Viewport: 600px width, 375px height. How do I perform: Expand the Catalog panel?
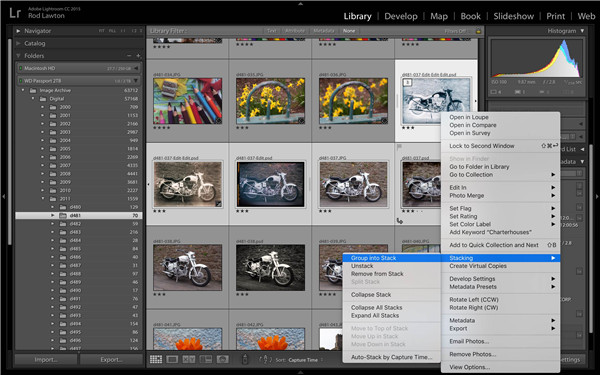click(x=18, y=44)
